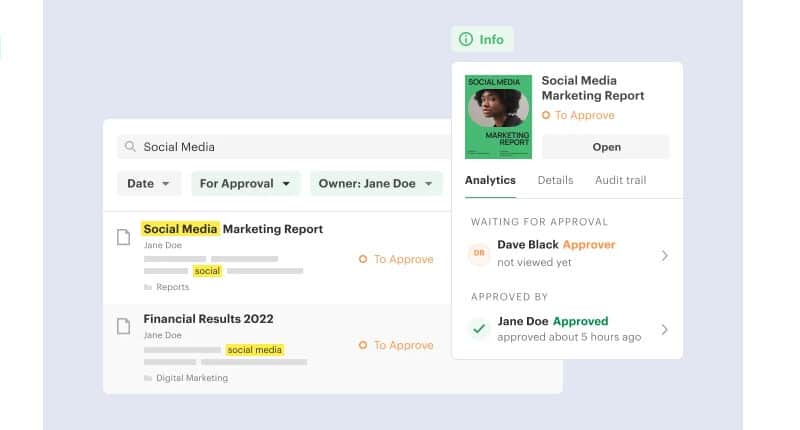Click the green report cover thumbnail

coord(498,115)
